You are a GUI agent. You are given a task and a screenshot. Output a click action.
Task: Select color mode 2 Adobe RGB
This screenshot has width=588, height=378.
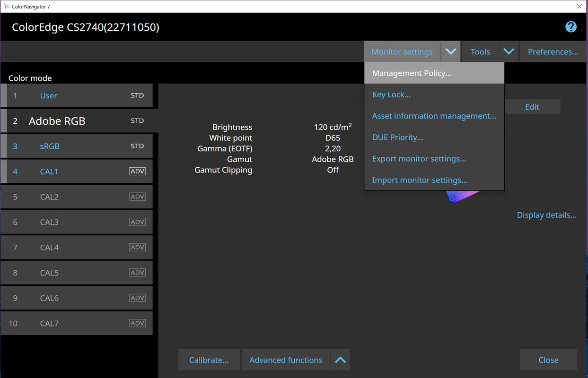click(x=79, y=121)
